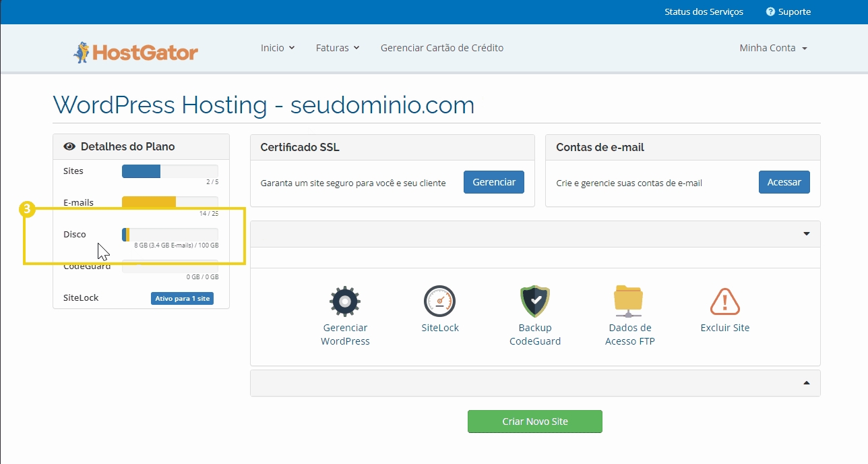Toggle the eye icon on Detalhes do Plano

pos(70,146)
